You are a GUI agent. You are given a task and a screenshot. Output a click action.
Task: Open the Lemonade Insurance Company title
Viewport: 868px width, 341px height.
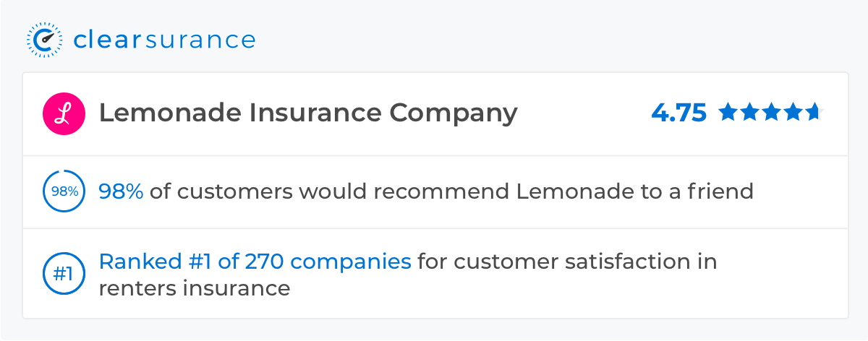pos(308,113)
